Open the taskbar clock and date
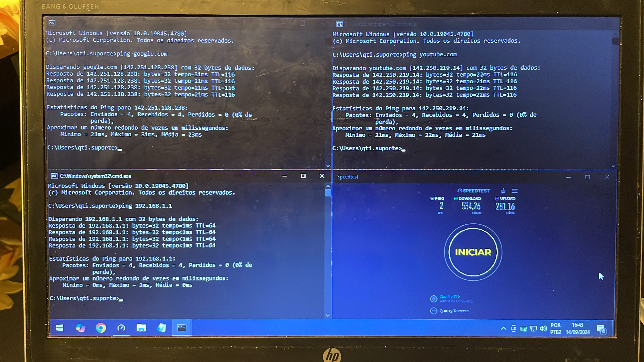The width and height of the screenshot is (644, 362). point(577,328)
